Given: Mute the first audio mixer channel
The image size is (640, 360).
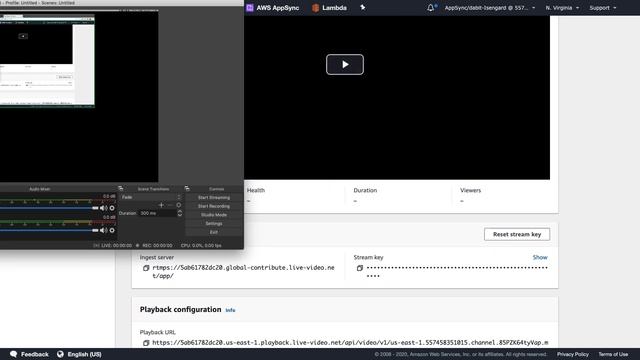Looking at the screenshot, I should coord(103,208).
